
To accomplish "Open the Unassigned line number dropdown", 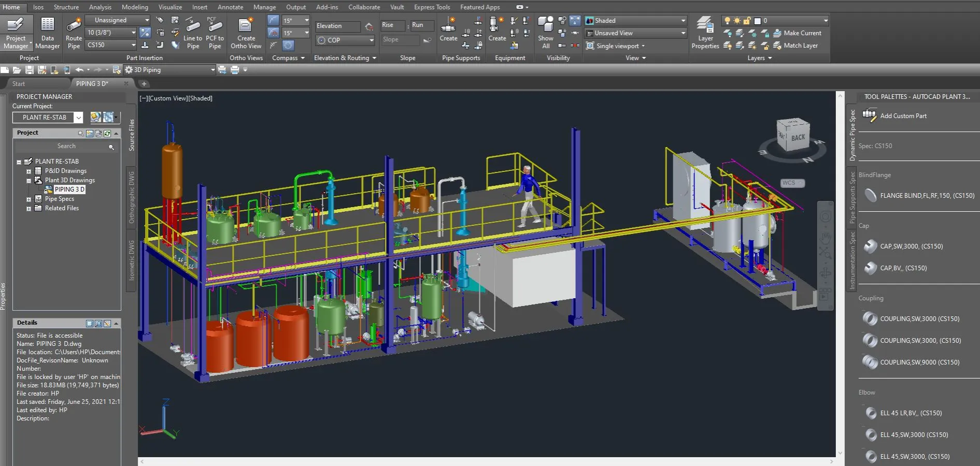I will click(x=118, y=20).
